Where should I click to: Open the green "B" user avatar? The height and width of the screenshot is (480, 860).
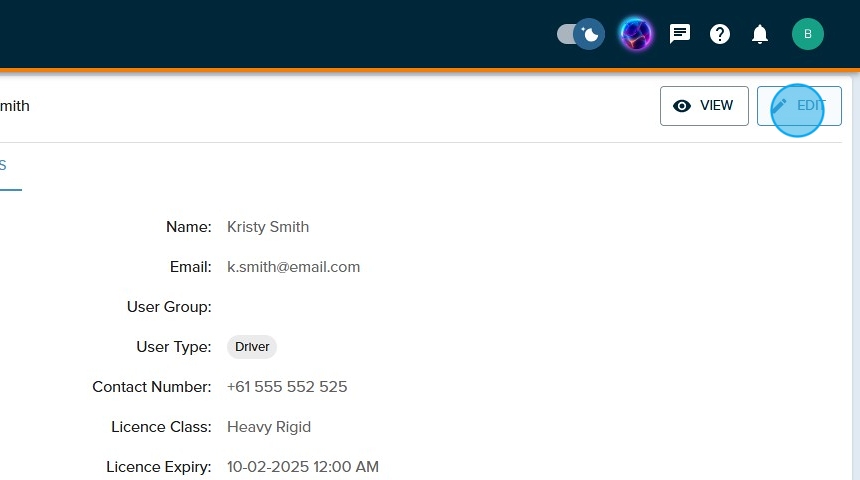click(x=808, y=35)
